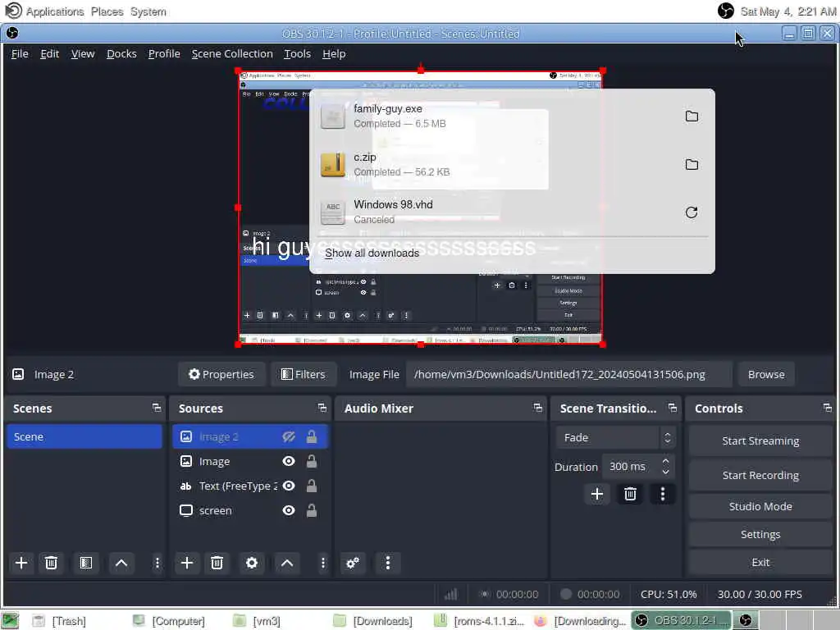Pop out the Scene Transitions dock
Screen dimensions: 840x630
coord(673,409)
